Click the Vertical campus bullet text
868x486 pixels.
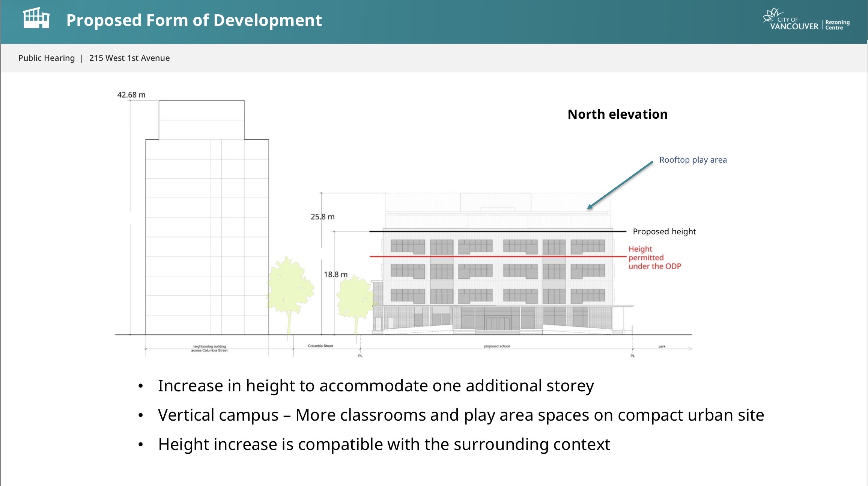point(460,415)
